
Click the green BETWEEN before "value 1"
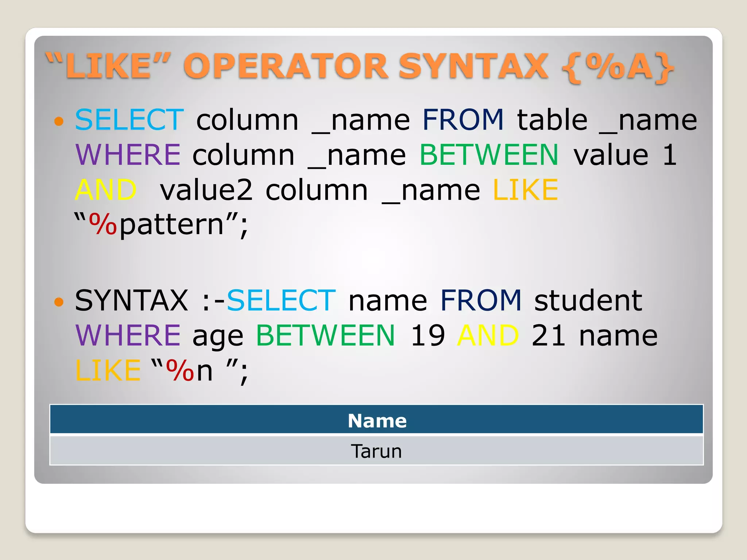[x=489, y=155]
